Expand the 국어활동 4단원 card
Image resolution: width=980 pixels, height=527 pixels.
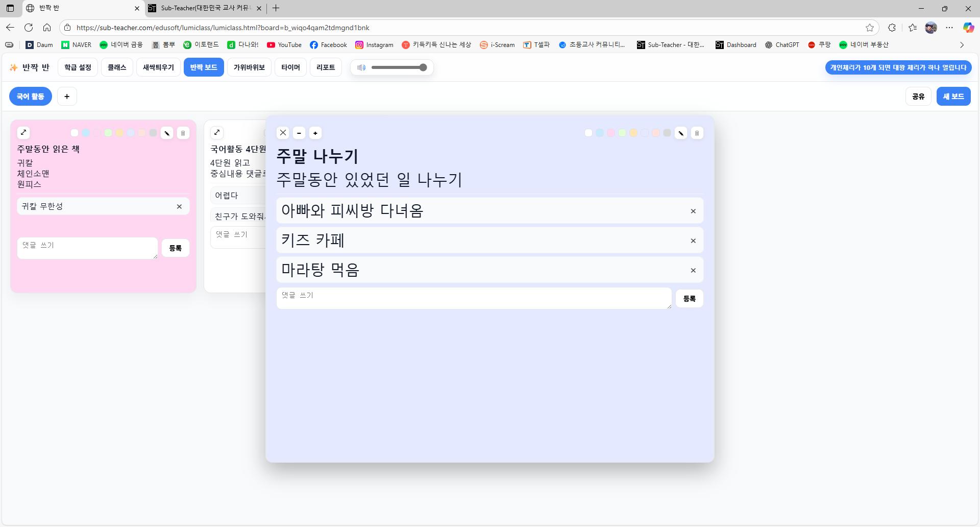[217, 133]
